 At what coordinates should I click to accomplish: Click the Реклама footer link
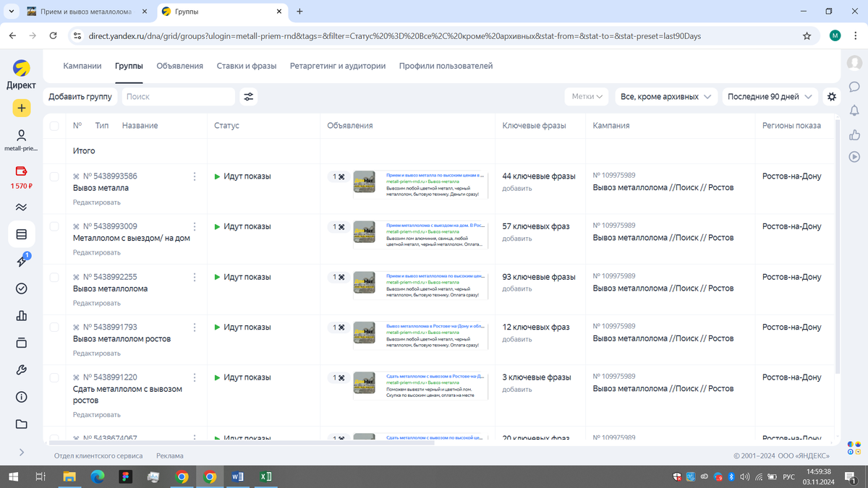[x=170, y=456]
